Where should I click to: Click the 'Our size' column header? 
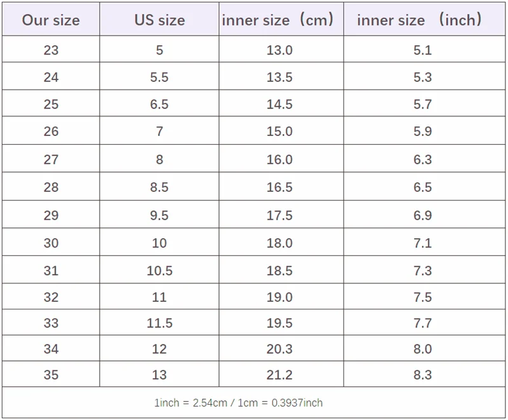click(x=51, y=20)
